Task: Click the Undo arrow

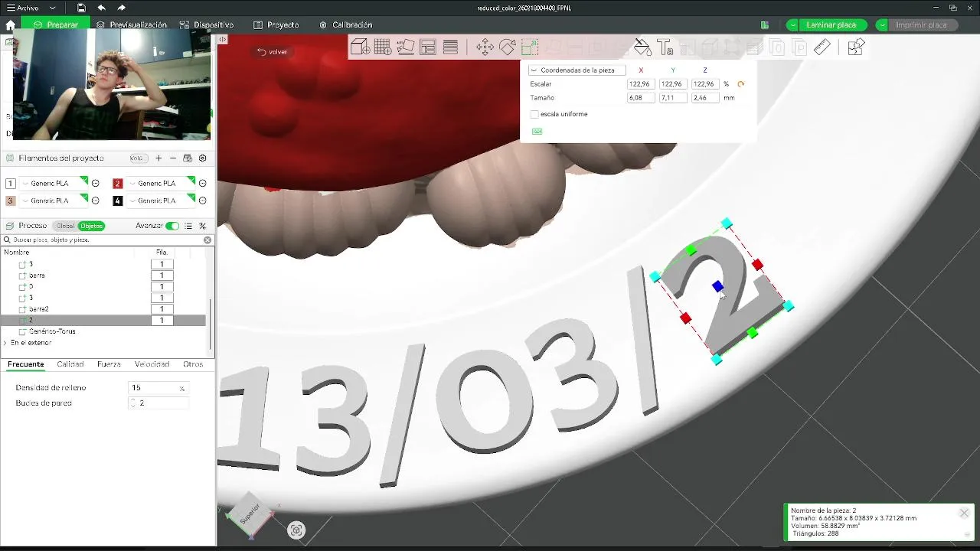Action: [x=101, y=8]
